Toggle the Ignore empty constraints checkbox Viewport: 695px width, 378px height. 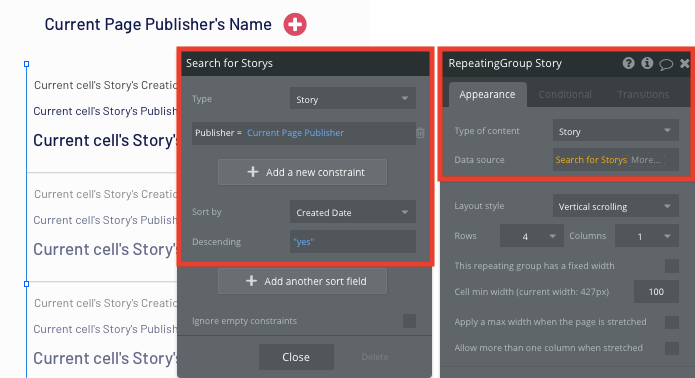(x=409, y=321)
